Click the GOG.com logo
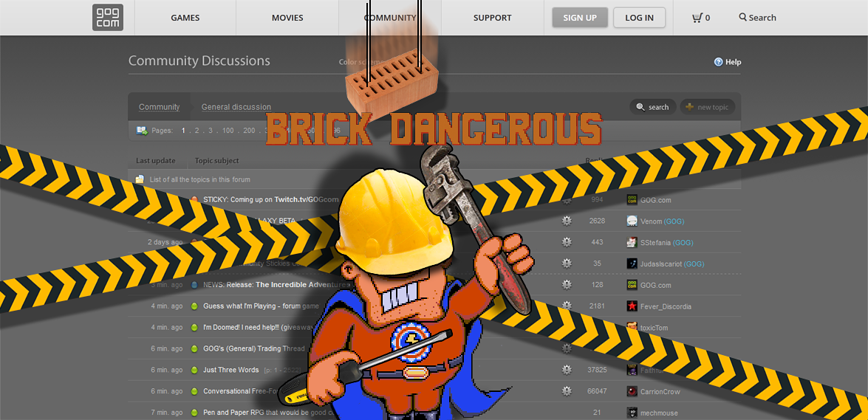 click(x=107, y=17)
